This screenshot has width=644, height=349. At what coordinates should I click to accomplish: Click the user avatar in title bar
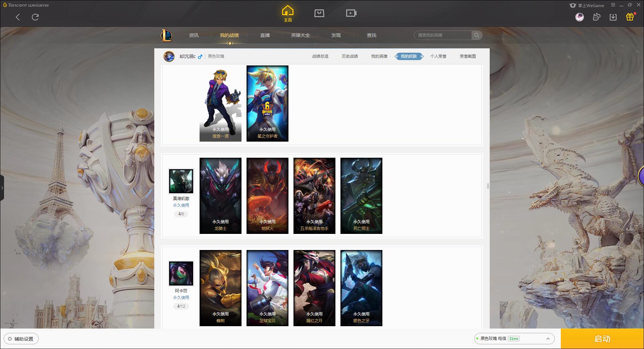(580, 17)
